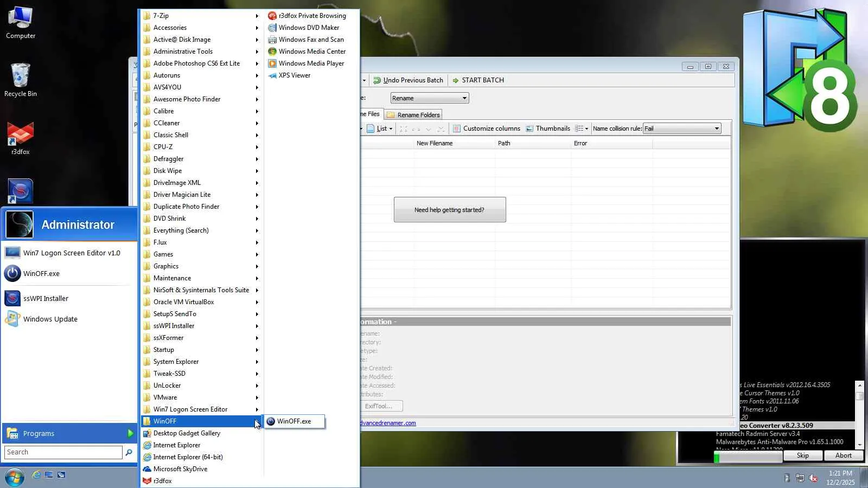Click the Thumbnails icon in Advanced Renamer
868x488 pixels.
(529, 129)
